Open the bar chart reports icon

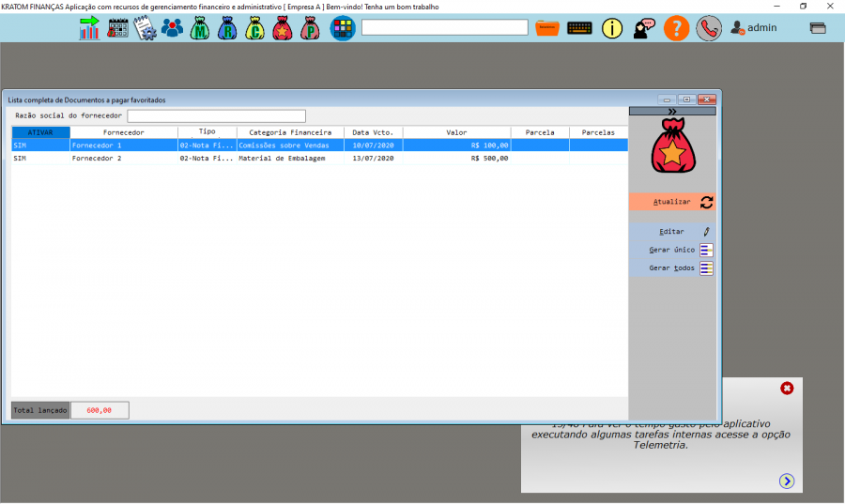89,28
